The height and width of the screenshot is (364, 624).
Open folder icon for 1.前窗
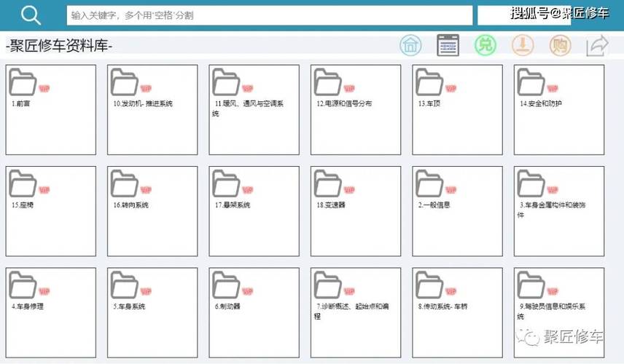coord(23,82)
